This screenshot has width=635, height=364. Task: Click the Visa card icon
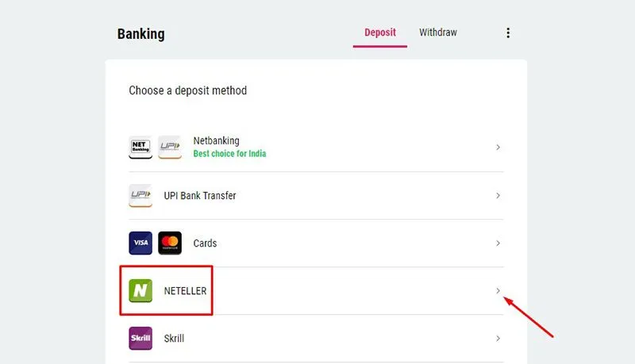tap(140, 243)
